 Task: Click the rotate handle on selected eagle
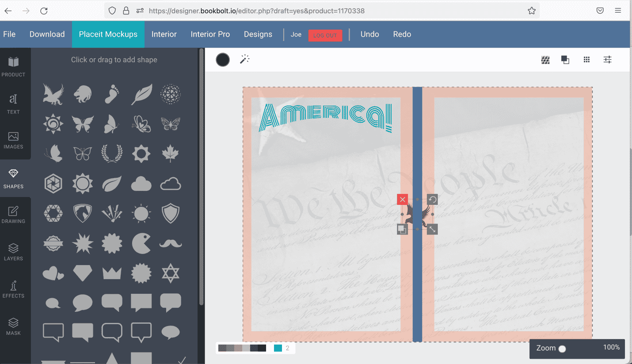pyautogui.click(x=432, y=200)
